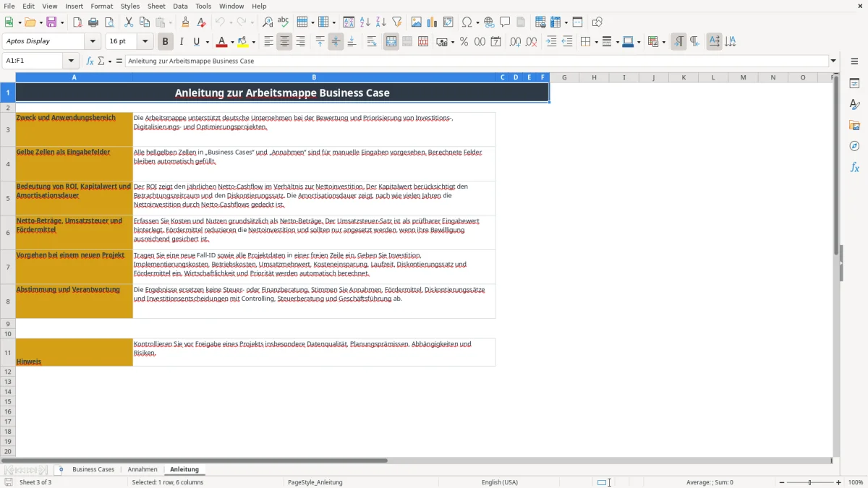The width and height of the screenshot is (868, 488).
Task: Align text left
Action: (269, 42)
